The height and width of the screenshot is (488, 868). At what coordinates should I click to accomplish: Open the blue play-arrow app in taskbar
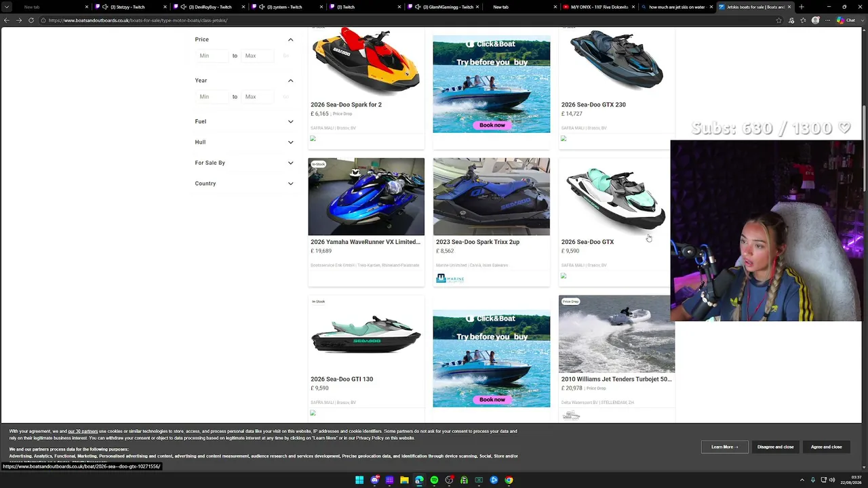tap(494, 480)
